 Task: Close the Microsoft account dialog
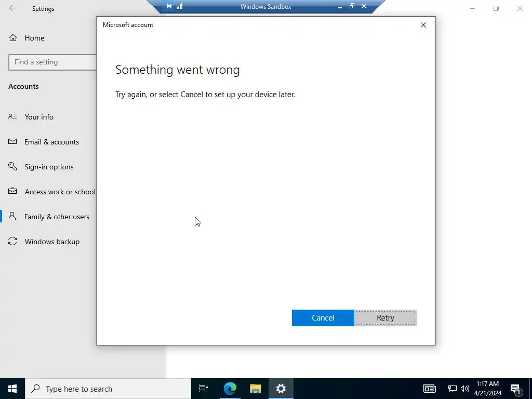pos(423,25)
